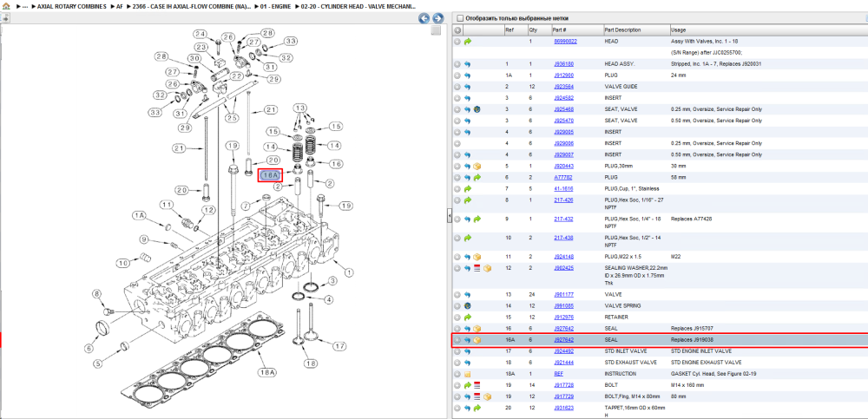Open the panel export icon above diagram
868x419 pixels.
pos(5,17)
